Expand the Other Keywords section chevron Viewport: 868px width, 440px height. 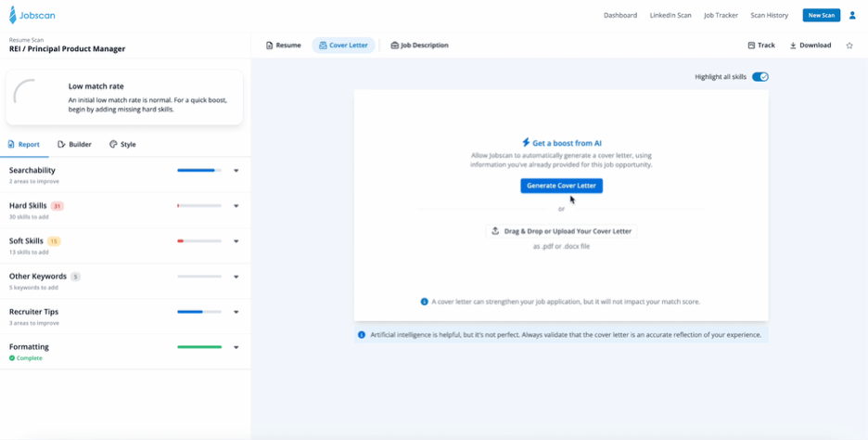pos(236,277)
